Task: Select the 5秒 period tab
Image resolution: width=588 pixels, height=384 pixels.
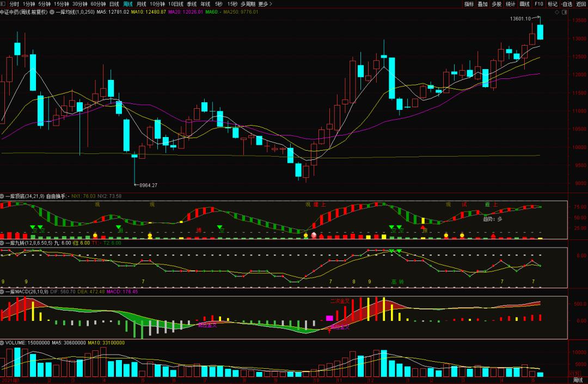Action: [219, 4]
